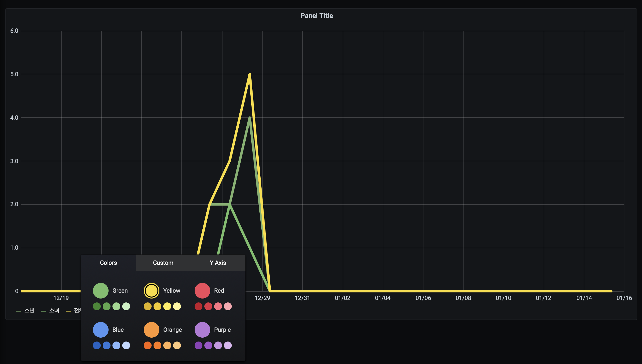The height and width of the screenshot is (364, 642).
Task: Click the yellow line peak at 5.0
Action: click(249, 74)
